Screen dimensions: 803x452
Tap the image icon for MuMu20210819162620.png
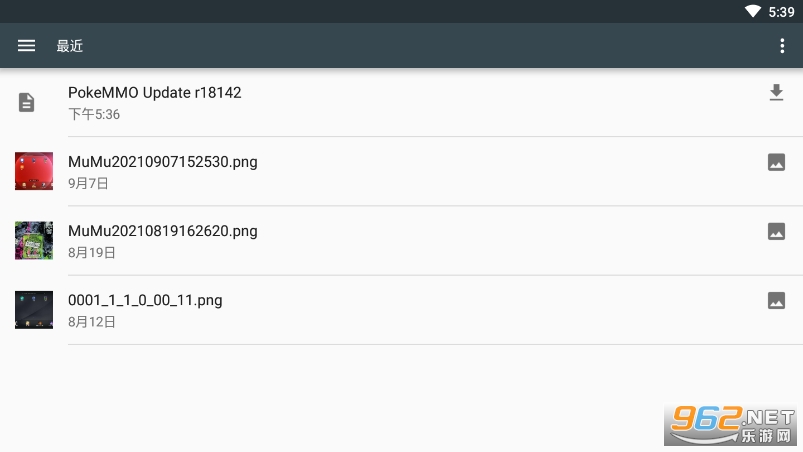coord(776,231)
